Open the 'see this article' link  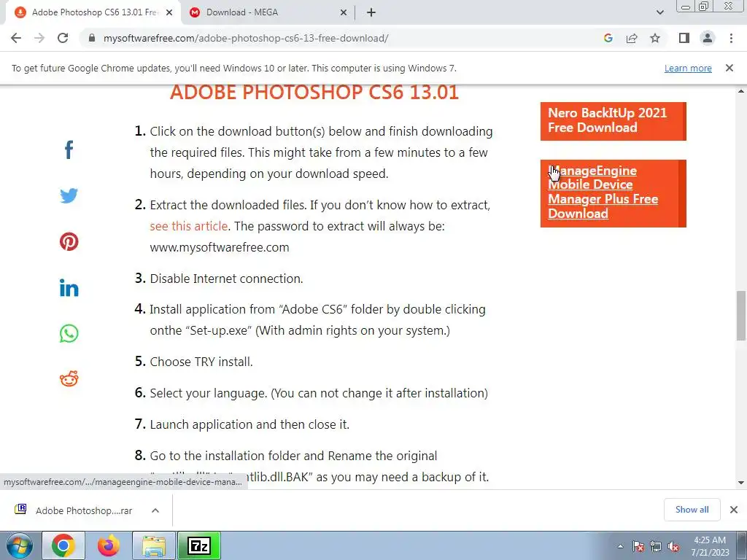[x=189, y=226]
